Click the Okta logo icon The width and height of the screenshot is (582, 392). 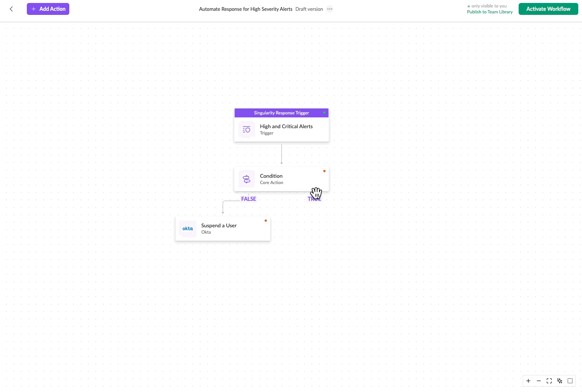[188, 229]
